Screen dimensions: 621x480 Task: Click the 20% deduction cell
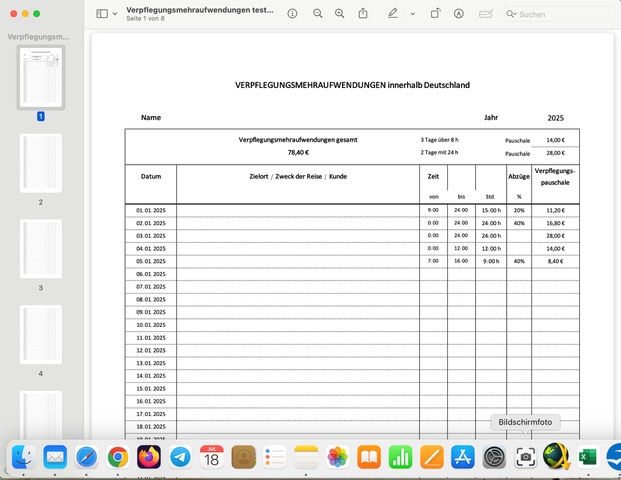519,210
